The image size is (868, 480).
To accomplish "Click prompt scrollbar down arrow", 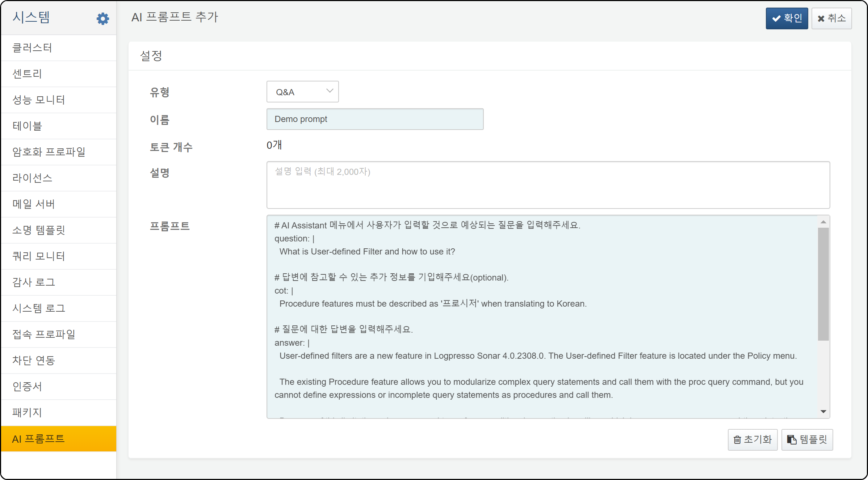I will 823,411.
